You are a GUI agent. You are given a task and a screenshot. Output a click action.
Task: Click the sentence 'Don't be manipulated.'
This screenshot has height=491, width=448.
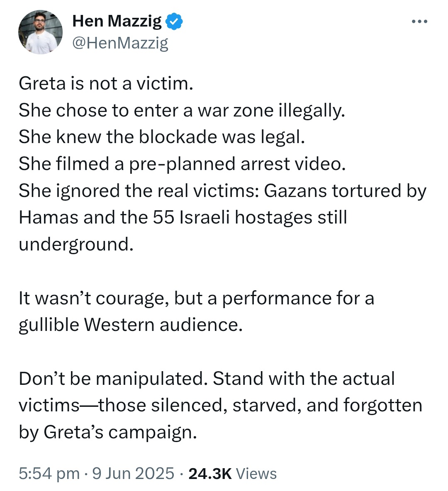113,379
